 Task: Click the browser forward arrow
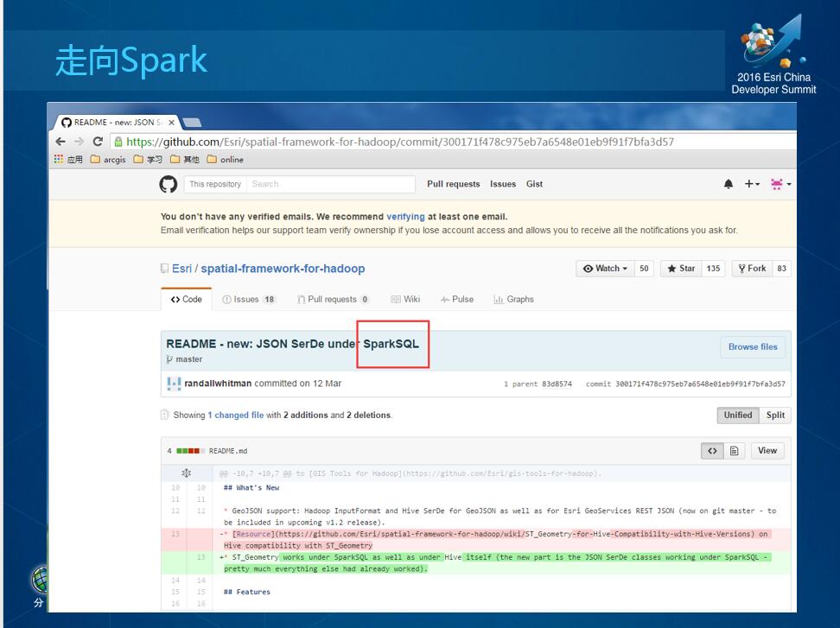click(80, 142)
